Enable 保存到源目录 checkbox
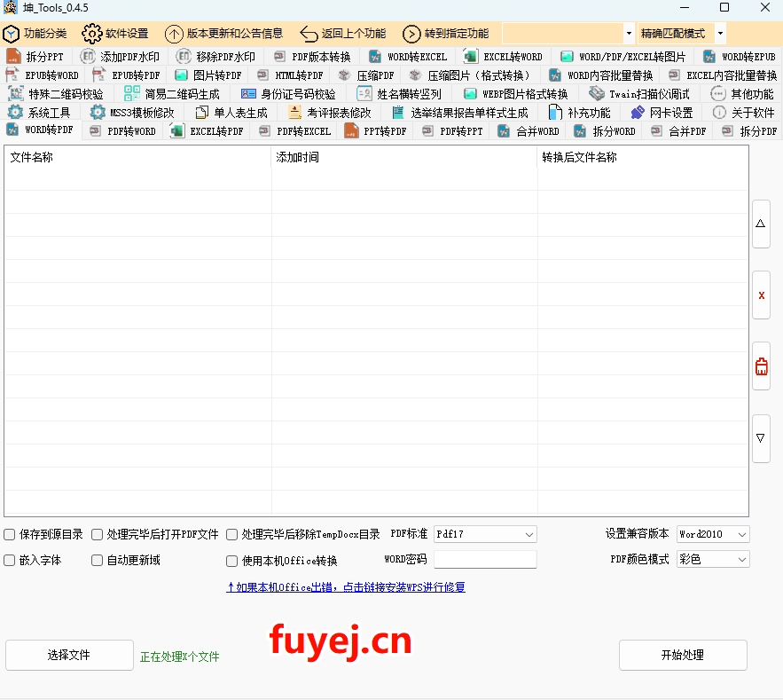This screenshot has height=700, width=783. point(10,535)
